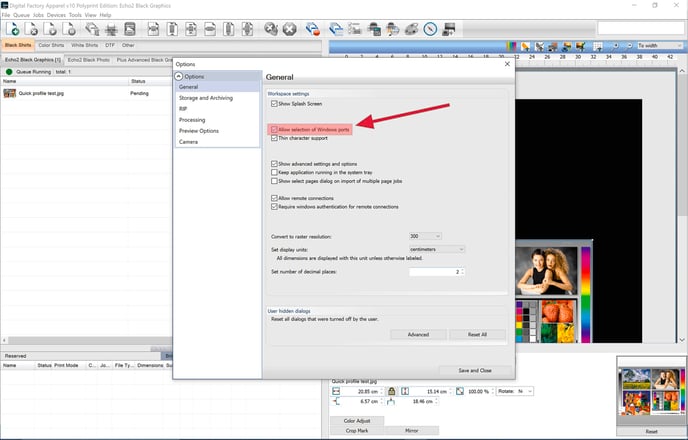Switch to Color Shirts tab
Image resolution: width=688 pixels, height=440 pixels.
(x=51, y=45)
